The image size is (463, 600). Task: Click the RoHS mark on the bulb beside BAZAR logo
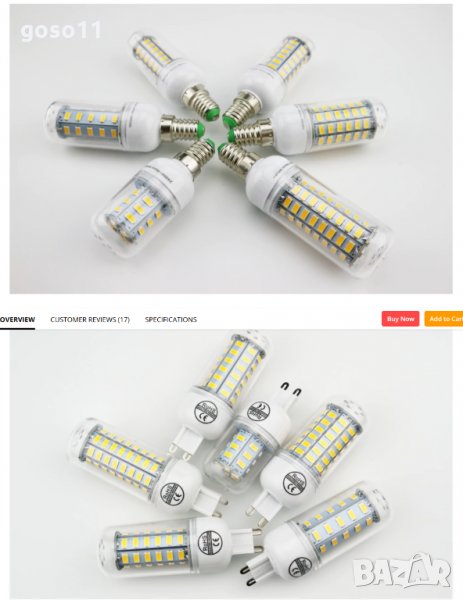coord(300,567)
